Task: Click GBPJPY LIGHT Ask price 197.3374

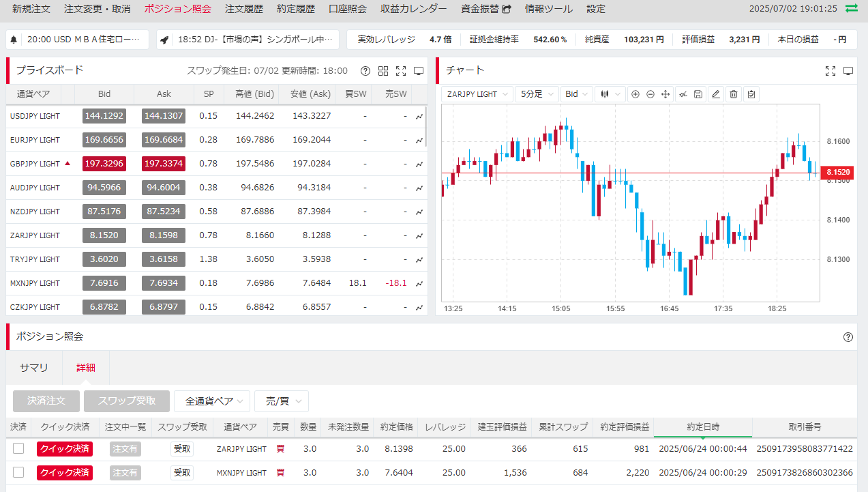Action: 164,164
